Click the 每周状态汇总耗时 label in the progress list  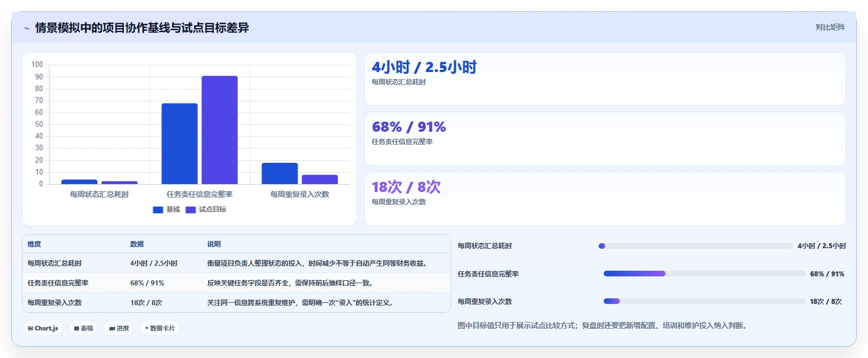485,246
